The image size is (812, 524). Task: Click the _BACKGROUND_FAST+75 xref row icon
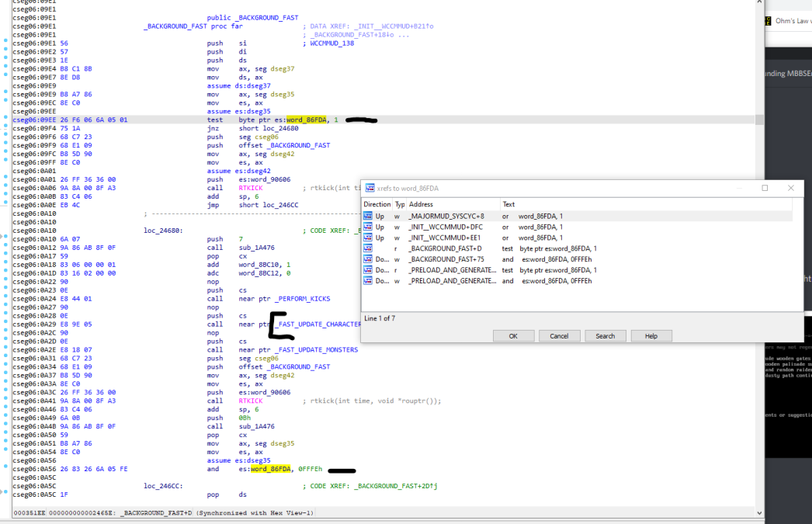click(x=368, y=259)
